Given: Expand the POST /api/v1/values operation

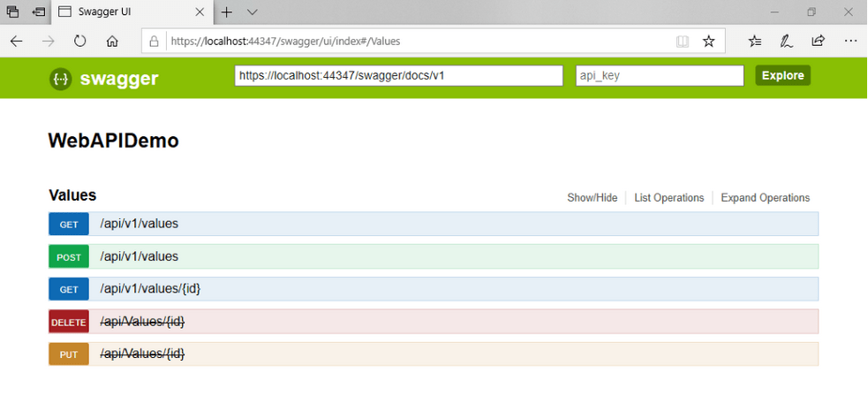Looking at the screenshot, I should [139, 257].
